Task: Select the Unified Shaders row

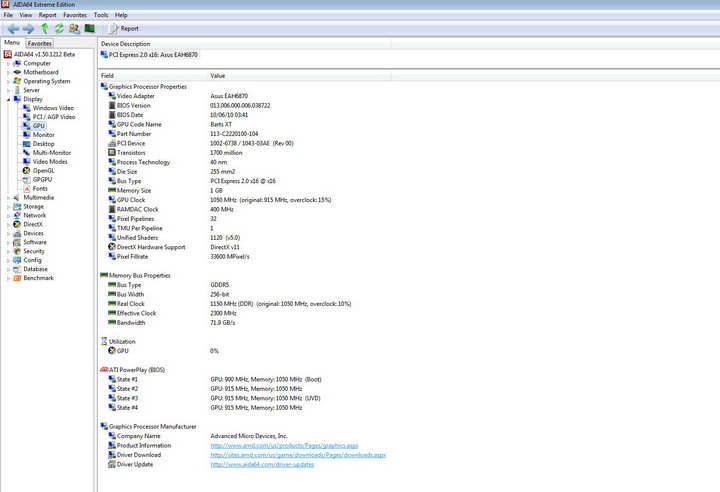Action: (x=174, y=238)
